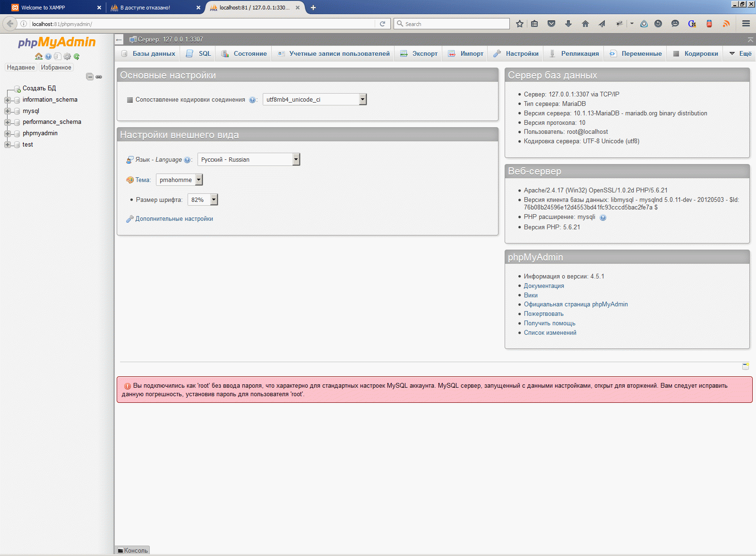Open the pmahomme theme dropdown
Viewport: 756px width, 556px height.
point(179,180)
